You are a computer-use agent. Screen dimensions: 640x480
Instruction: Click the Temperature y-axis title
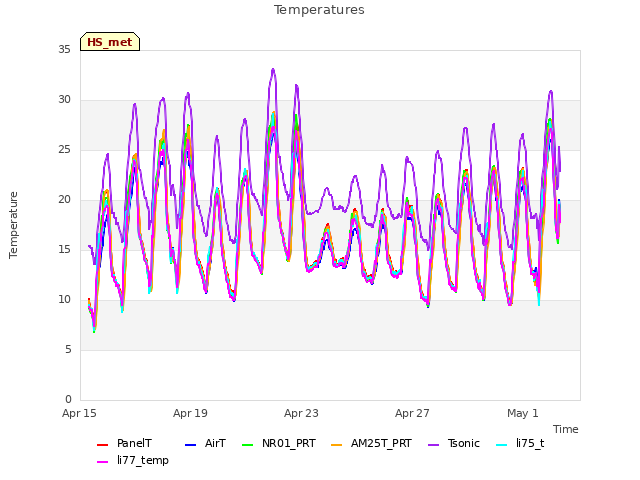(x=13, y=225)
